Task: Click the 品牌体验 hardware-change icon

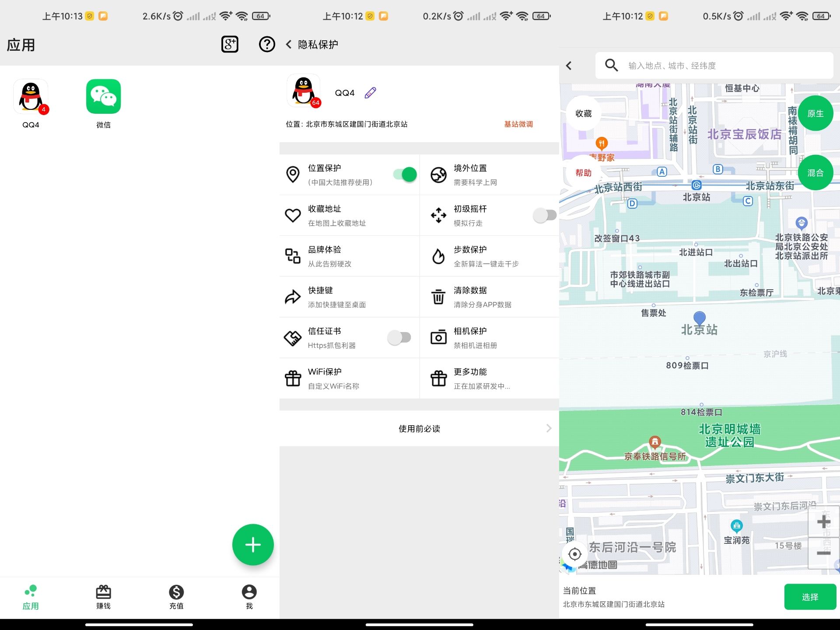Action: coord(293,256)
